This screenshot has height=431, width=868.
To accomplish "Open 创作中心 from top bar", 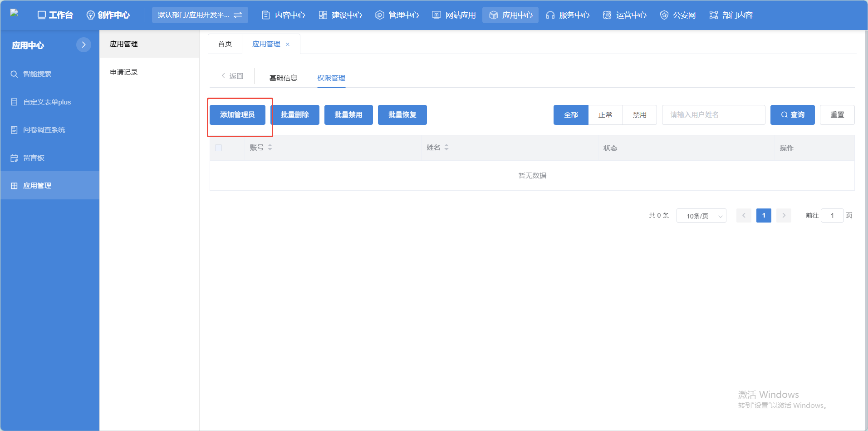I will (x=108, y=15).
